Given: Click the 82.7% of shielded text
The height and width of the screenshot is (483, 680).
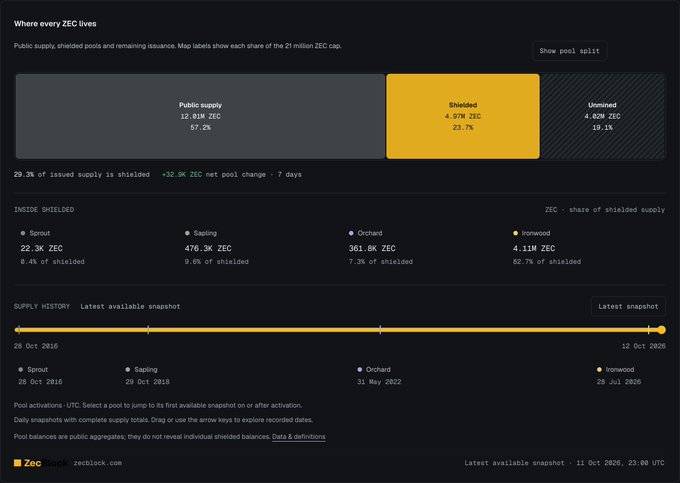Looking at the screenshot, I should tap(547, 262).
